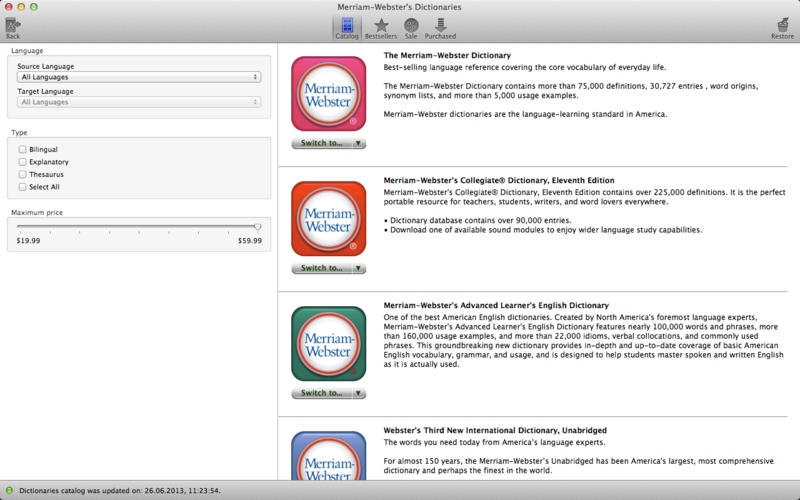Tick the Select All checkbox
Screen dimensions: 800x500
pos(22,187)
